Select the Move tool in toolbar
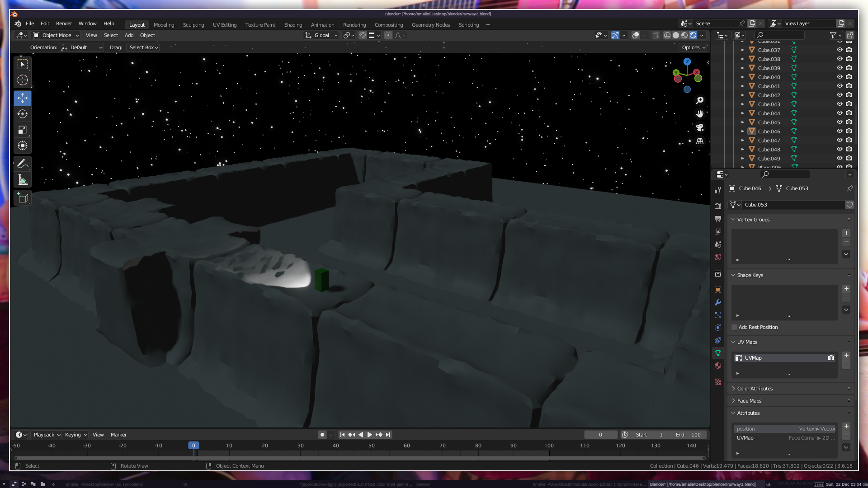The height and width of the screenshot is (488, 868). tap(23, 98)
